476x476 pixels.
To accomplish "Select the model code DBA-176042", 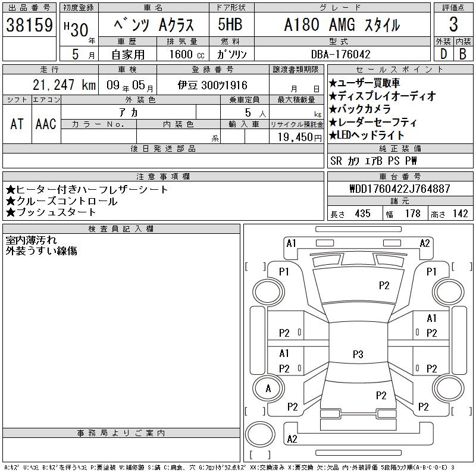I will tap(341, 54).
